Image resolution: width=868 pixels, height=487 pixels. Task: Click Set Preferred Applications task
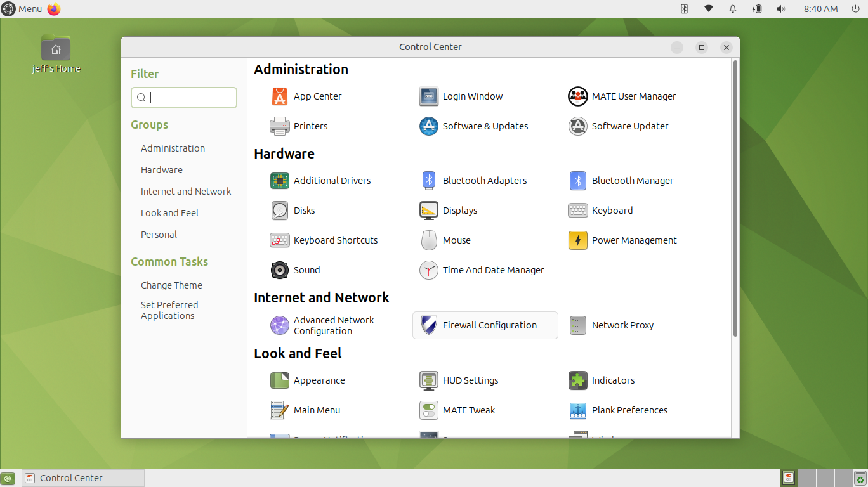169,310
